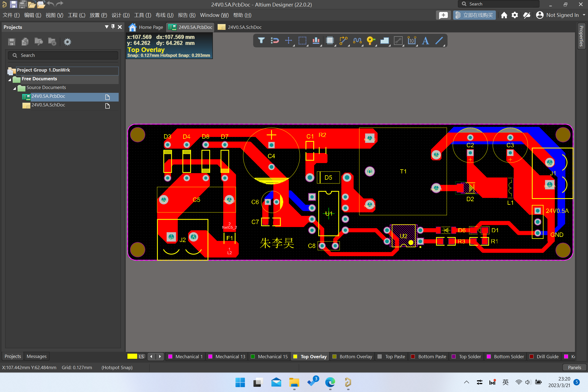The width and height of the screenshot is (588, 392).
Task: Open Microsoft Edge from the taskbar
Action: click(330, 382)
